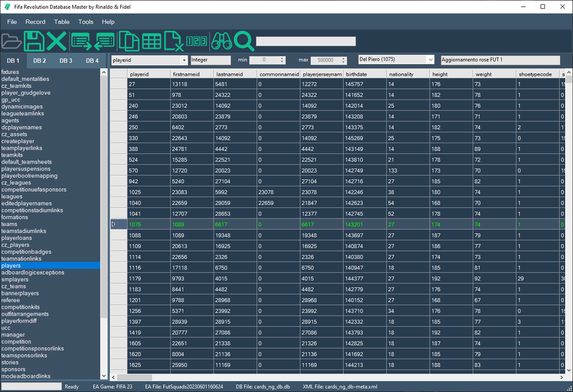Viewport: 573px width, 392px height.
Task: Switch to the DB 2 tab
Action: coord(40,60)
